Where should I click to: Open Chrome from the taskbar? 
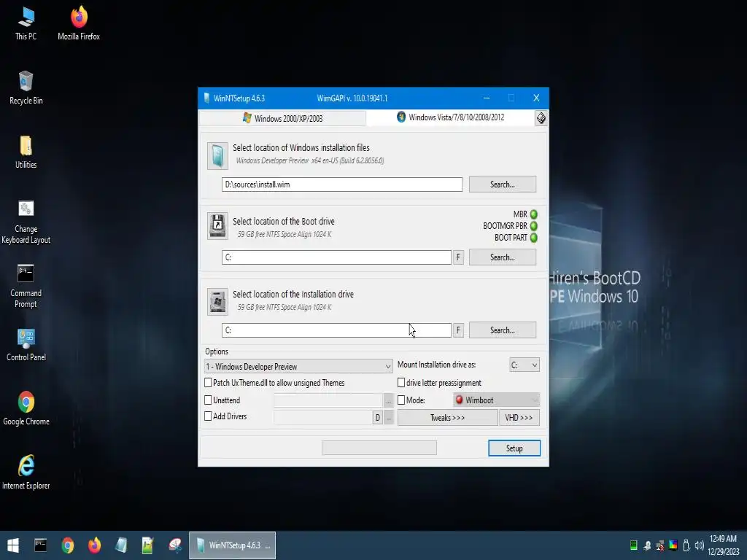68,545
